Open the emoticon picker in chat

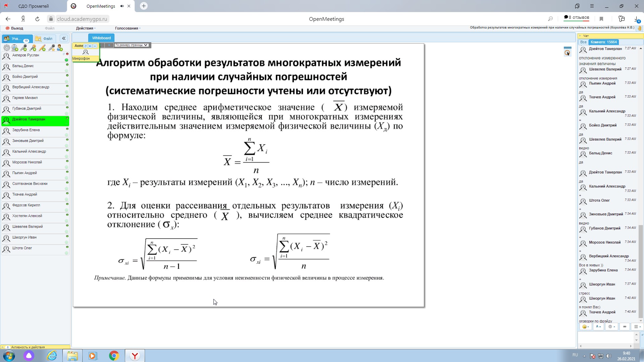click(585, 326)
